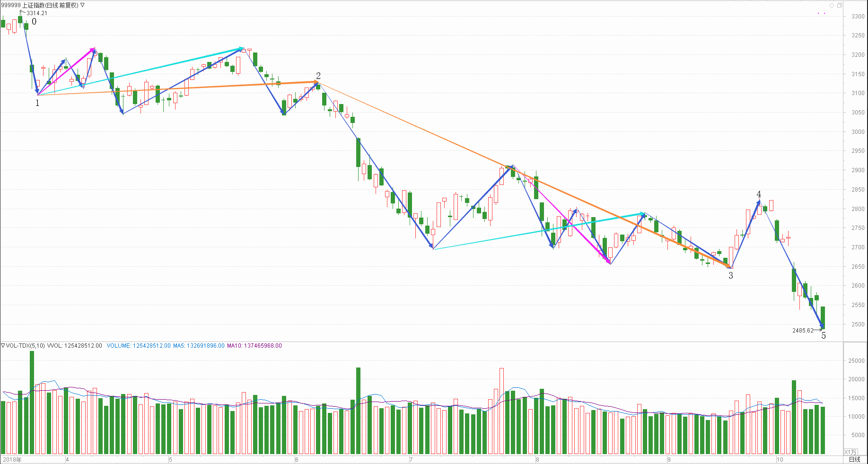Click the X1万 volume unit label
The height and width of the screenshot is (464, 868).
click(x=850, y=452)
